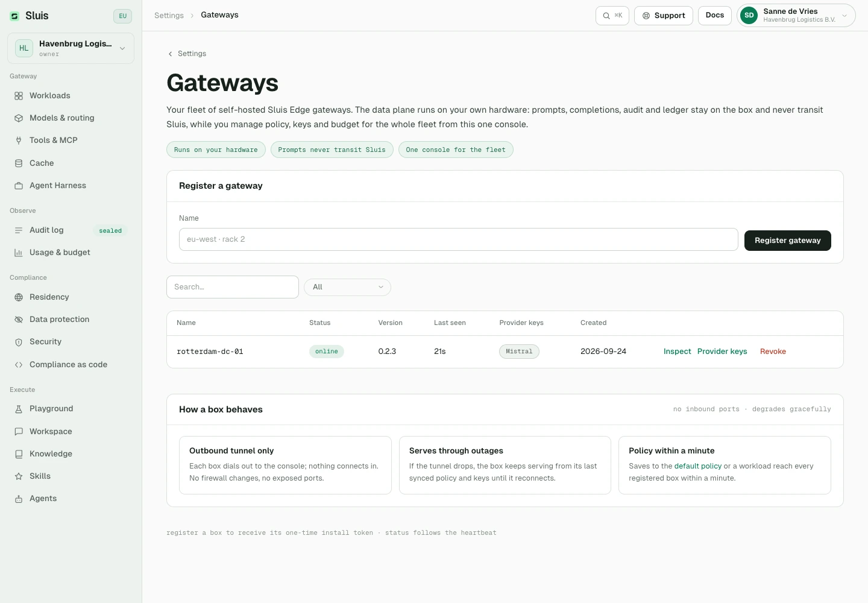This screenshot has height=603, width=868.
Task: Navigate to Compliance as code
Action: (71, 365)
